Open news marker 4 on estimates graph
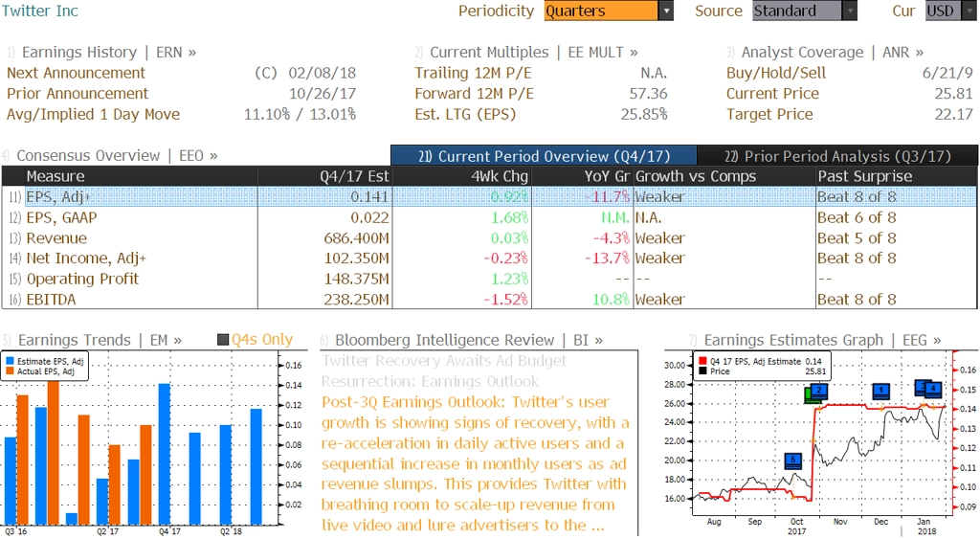 click(x=933, y=389)
